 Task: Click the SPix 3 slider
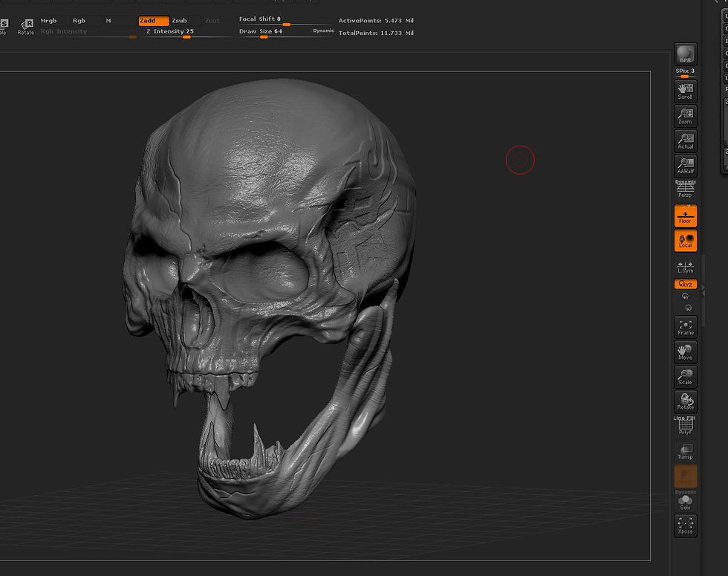pyautogui.click(x=685, y=72)
